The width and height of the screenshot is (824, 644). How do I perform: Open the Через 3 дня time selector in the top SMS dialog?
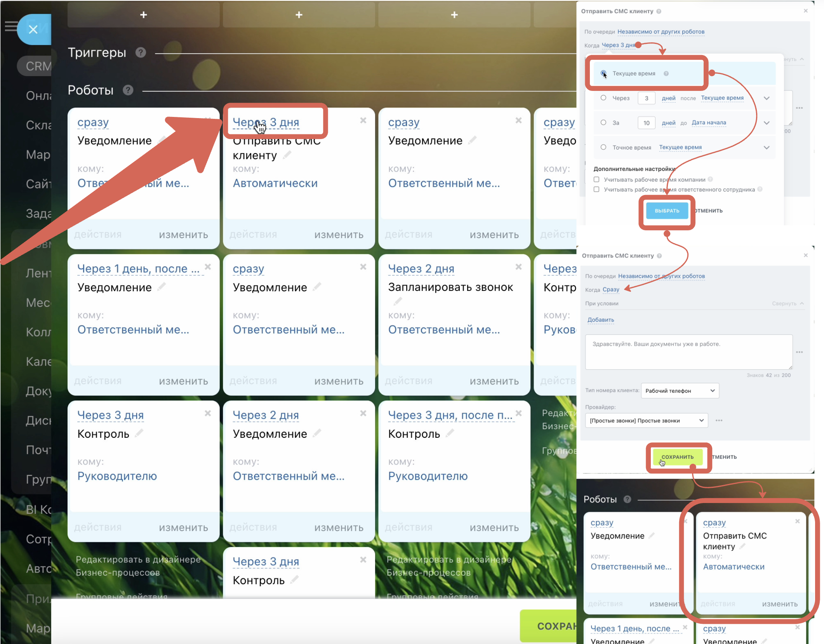tap(619, 45)
